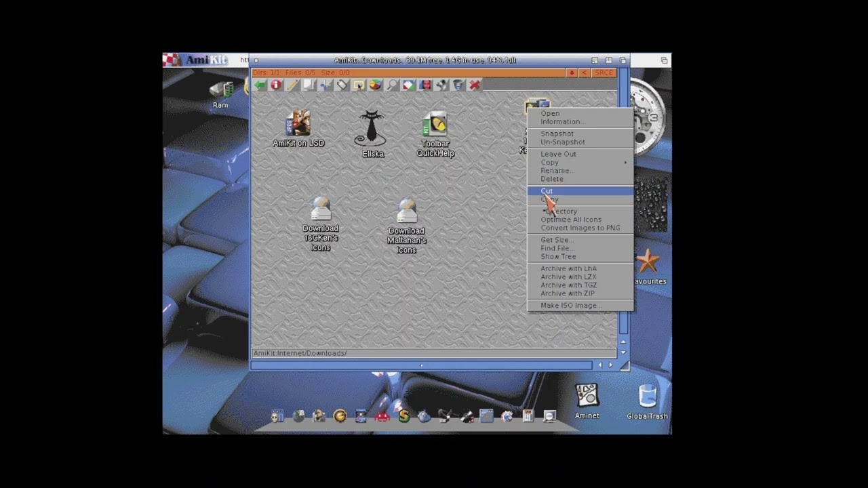
Task: Click the green back arrow toolbar icon
Action: coord(260,85)
